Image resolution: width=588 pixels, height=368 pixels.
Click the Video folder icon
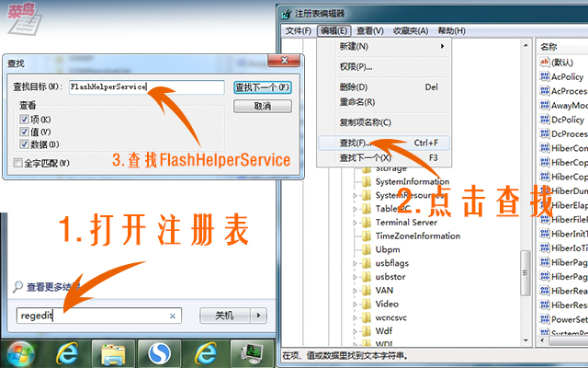click(367, 304)
